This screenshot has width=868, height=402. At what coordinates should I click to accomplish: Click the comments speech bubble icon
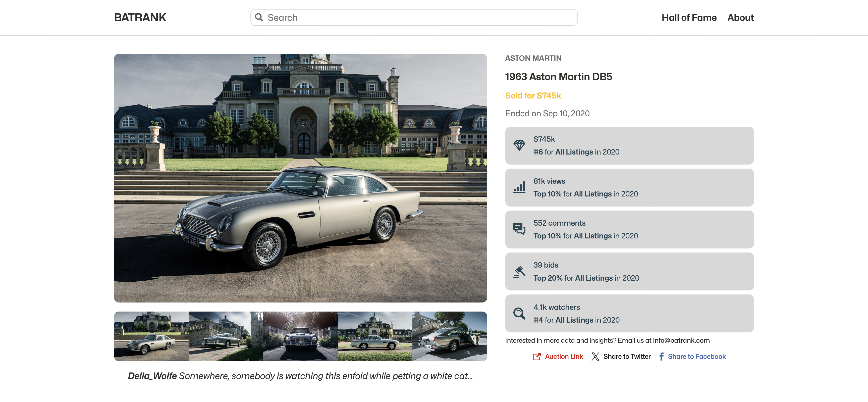(x=519, y=229)
